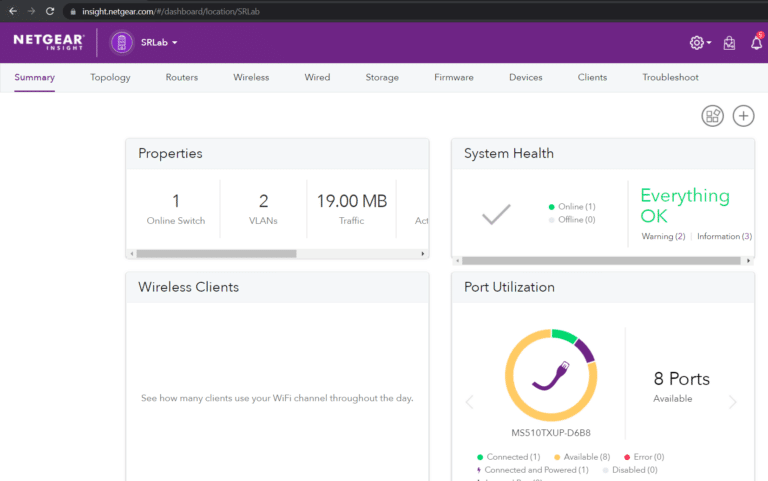Click the Error (0) legend entry
The width and height of the screenshot is (768, 481).
[644, 457]
